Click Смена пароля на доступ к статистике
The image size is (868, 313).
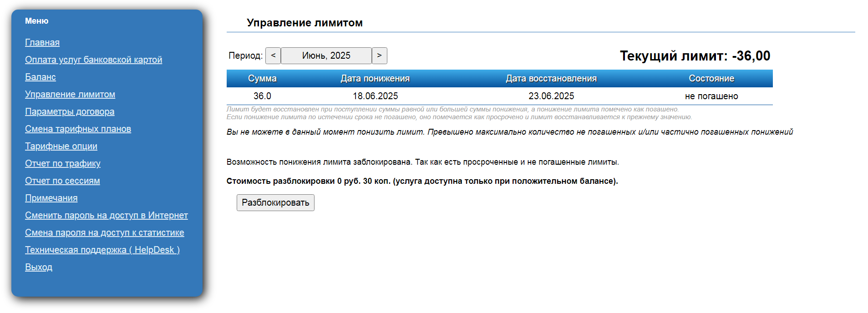(x=105, y=232)
